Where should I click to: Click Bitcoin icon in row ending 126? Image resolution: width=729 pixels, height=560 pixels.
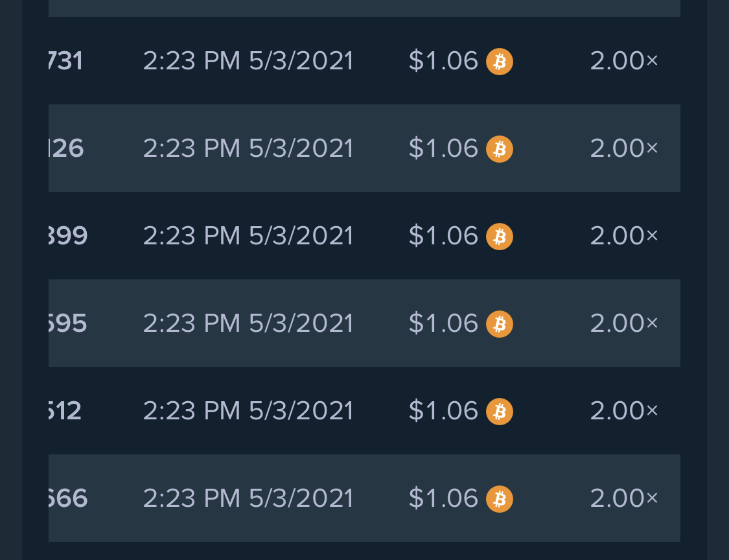(500, 149)
